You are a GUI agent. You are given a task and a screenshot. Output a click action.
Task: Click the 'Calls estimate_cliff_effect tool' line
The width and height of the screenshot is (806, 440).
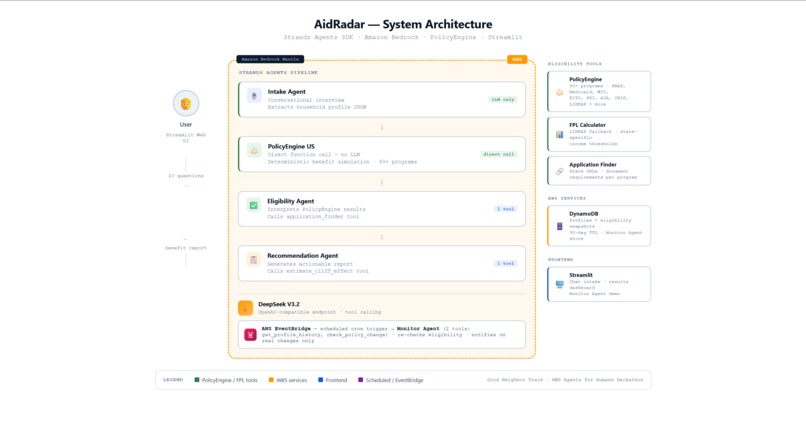pyautogui.click(x=318, y=271)
